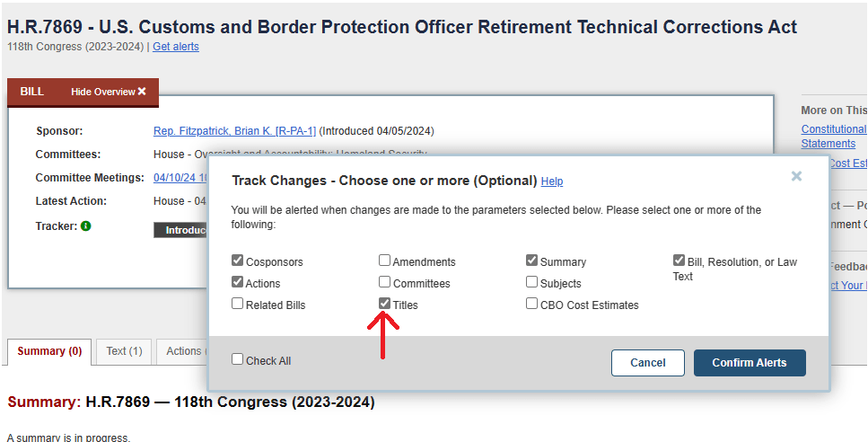Cancel the alert selection dialog
This screenshot has height=442, width=868.
pos(647,363)
